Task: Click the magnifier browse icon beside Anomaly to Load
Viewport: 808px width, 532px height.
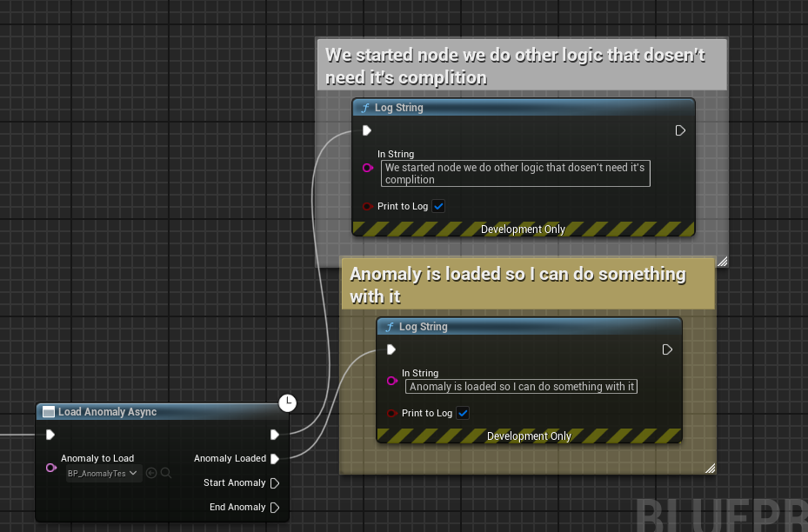Action: (166, 474)
